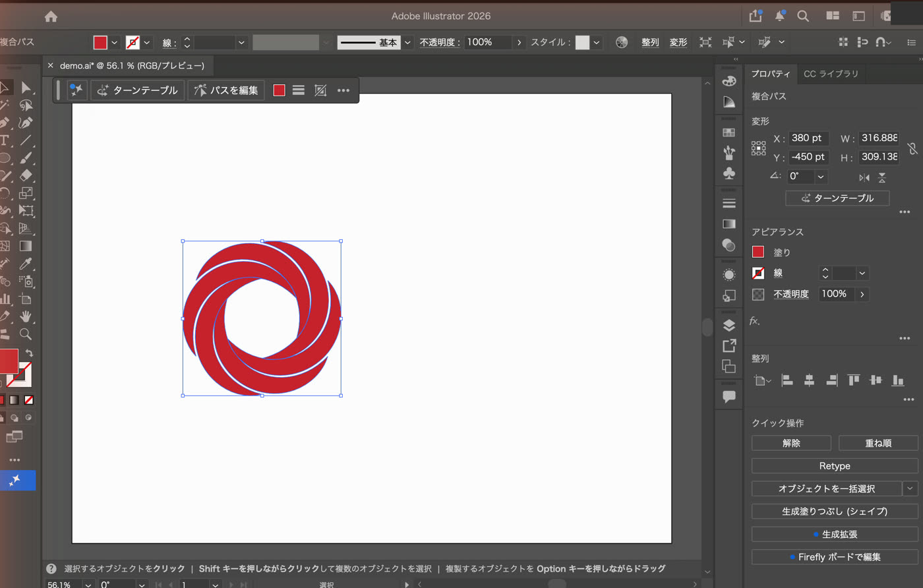Select the demo.ai document tab

132,65
